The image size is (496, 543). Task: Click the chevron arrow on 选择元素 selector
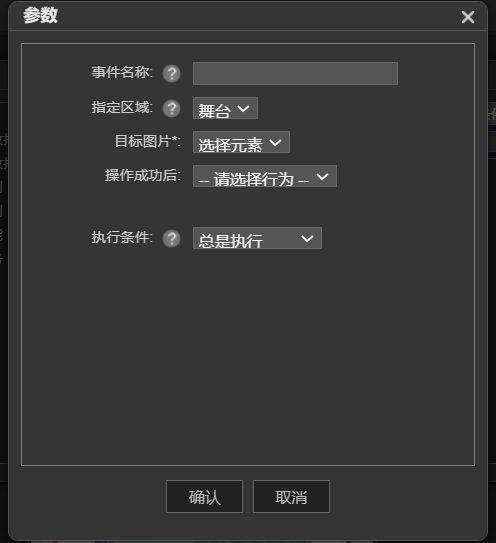click(275, 142)
